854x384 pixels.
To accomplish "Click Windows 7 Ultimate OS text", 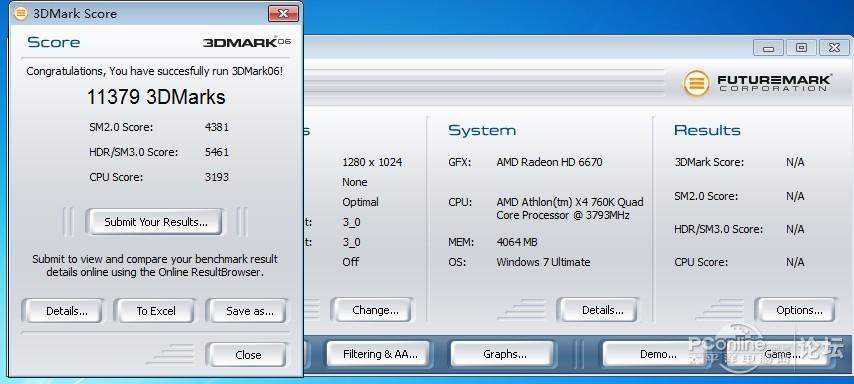I will coord(543,262).
